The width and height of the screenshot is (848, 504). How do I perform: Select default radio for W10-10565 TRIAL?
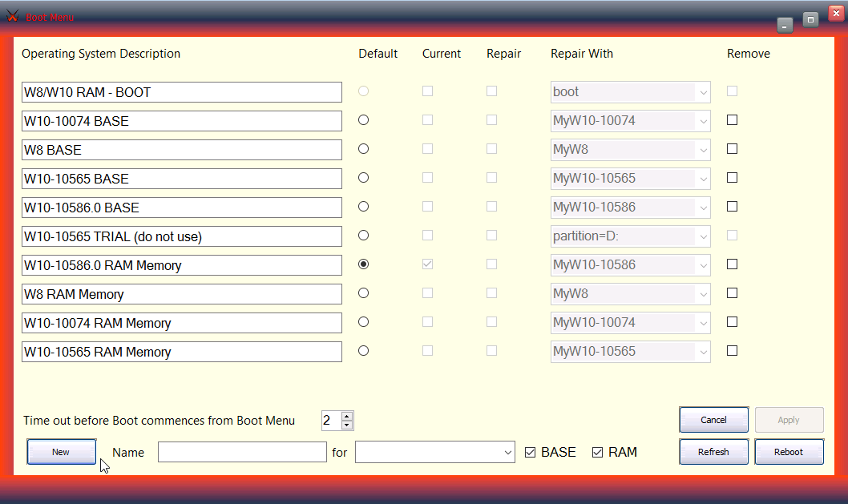click(x=363, y=236)
